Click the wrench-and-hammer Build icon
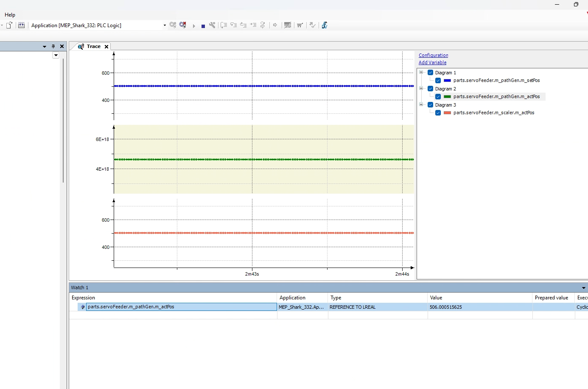 click(x=212, y=25)
